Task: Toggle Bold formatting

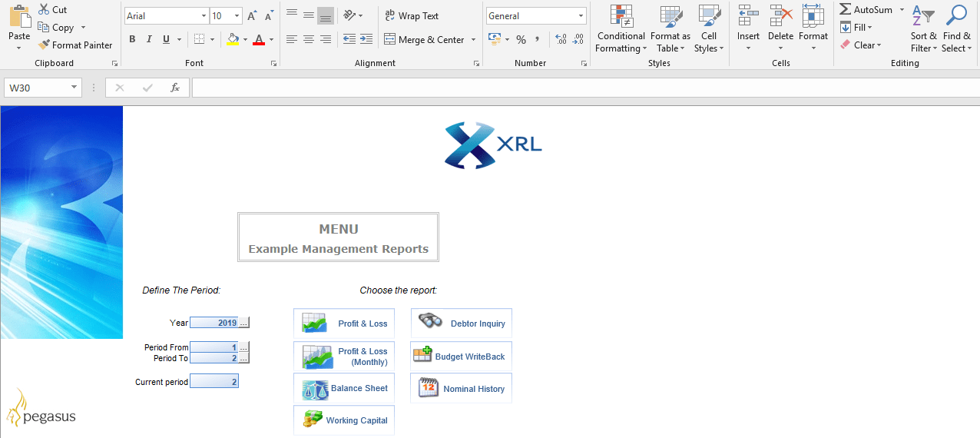Action: (x=132, y=39)
